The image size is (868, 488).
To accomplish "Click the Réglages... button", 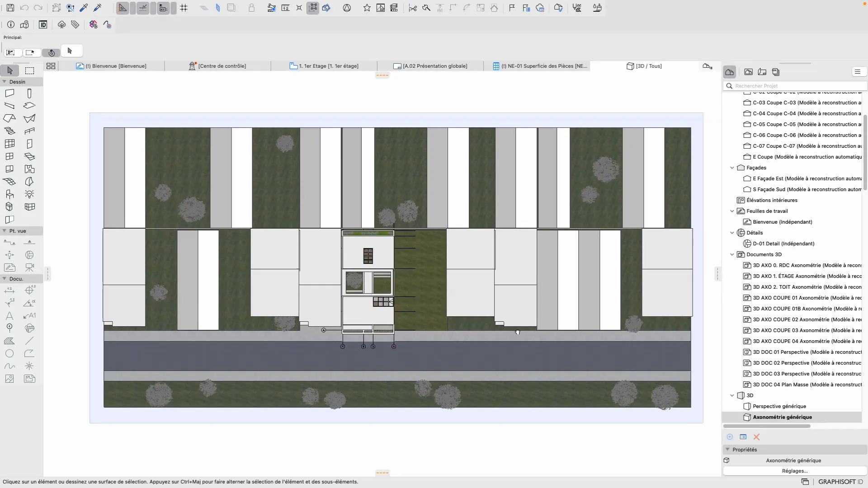I will point(794,471).
